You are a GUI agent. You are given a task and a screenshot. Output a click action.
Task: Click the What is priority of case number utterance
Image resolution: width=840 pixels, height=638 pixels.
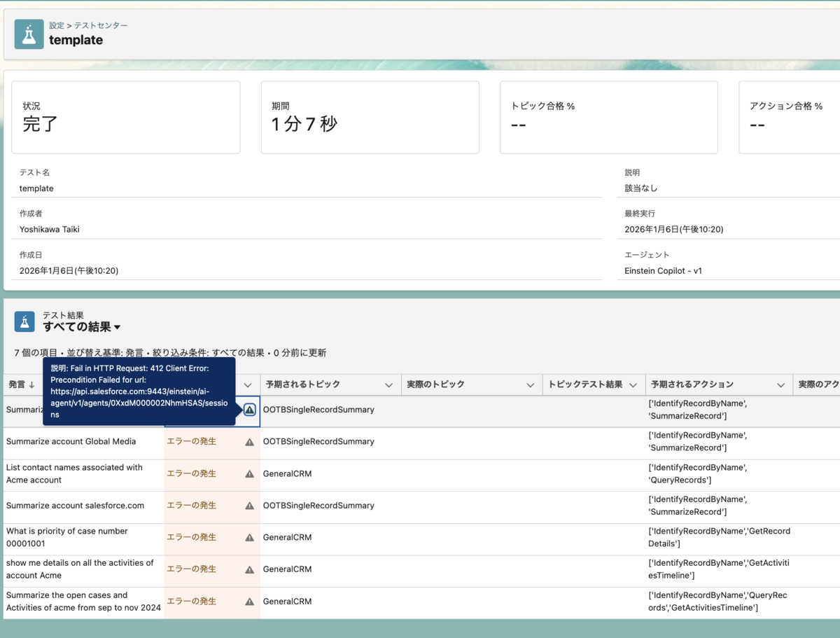67,538
